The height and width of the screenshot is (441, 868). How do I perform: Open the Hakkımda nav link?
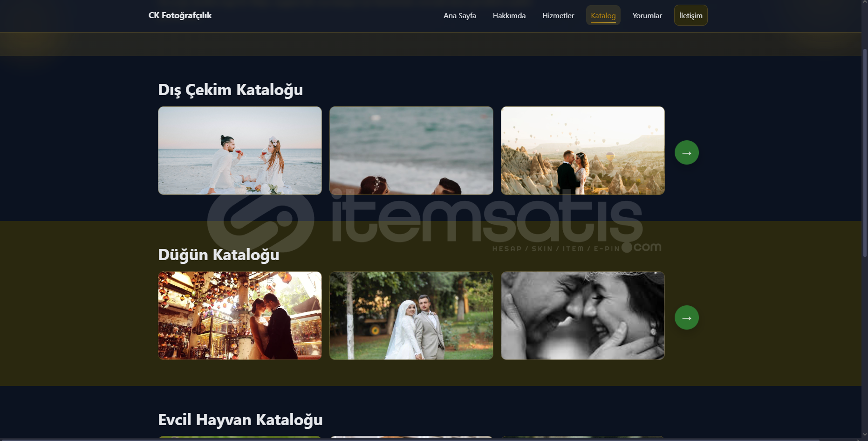tap(509, 15)
